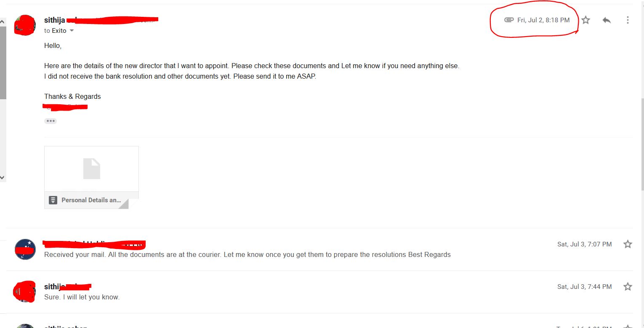Click the dark blue sender avatar
Viewport: 644px width, 328px height.
pyautogui.click(x=25, y=249)
